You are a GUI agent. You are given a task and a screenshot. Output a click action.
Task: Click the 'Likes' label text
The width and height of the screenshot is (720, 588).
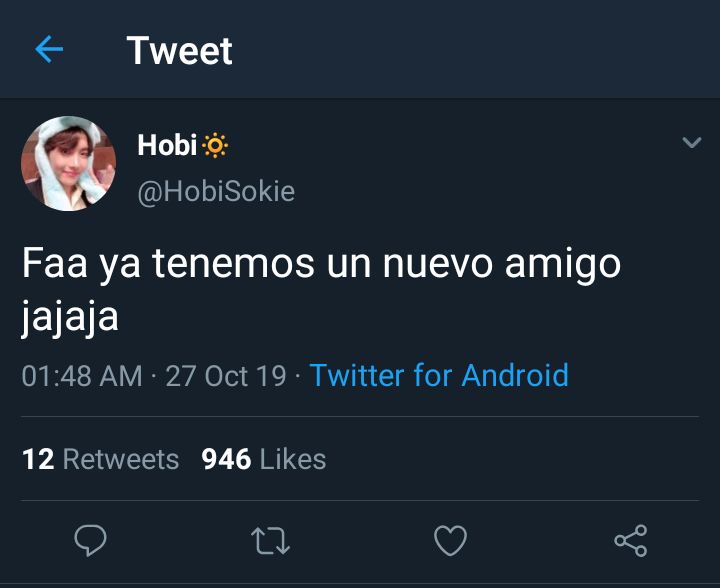(x=293, y=459)
